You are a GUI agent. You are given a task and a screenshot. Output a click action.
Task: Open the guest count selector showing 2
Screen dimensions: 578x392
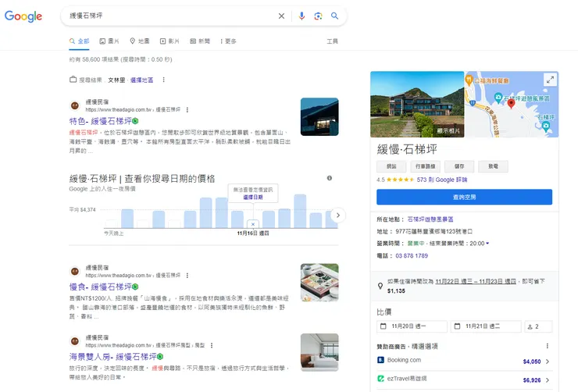(538, 326)
